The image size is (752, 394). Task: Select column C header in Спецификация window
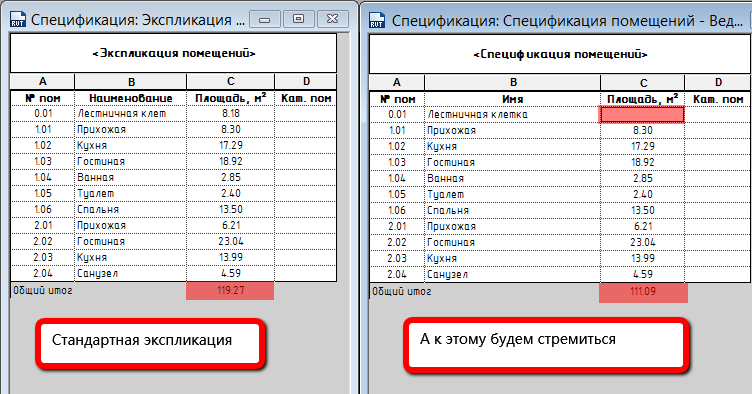coord(643,82)
